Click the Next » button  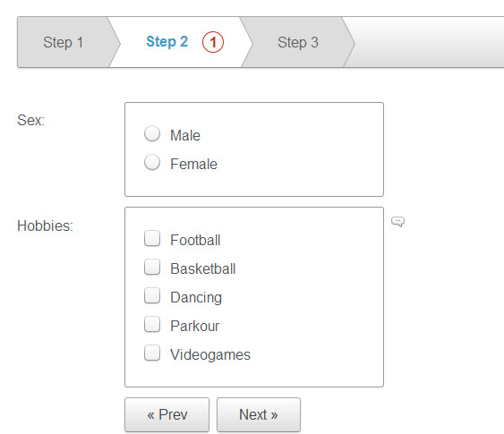[x=259, y=414]
